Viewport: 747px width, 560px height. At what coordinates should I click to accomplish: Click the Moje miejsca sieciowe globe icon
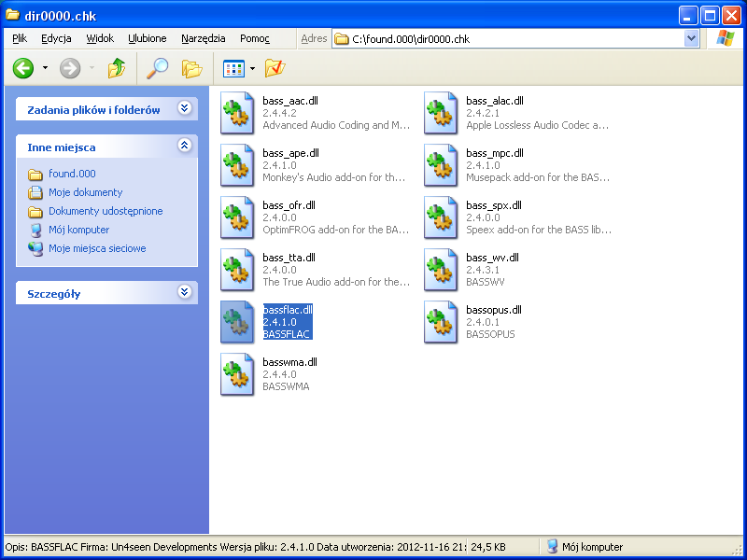coord(35,248)
